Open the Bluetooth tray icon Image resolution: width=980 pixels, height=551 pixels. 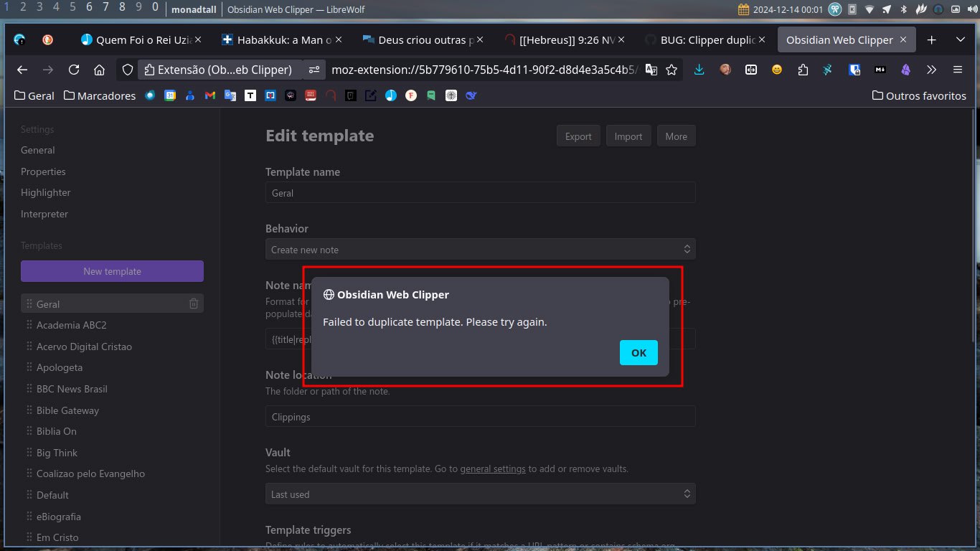click(x=904, y=9)
